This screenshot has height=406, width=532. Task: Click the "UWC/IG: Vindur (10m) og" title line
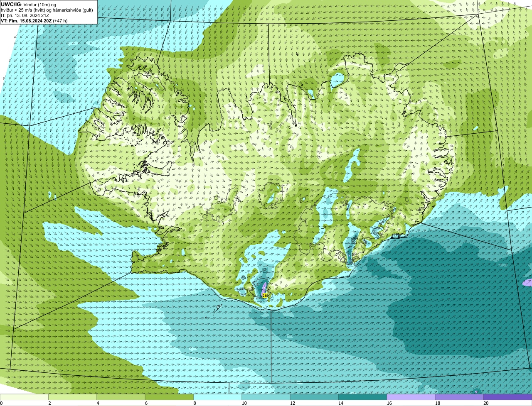(29, 4)
